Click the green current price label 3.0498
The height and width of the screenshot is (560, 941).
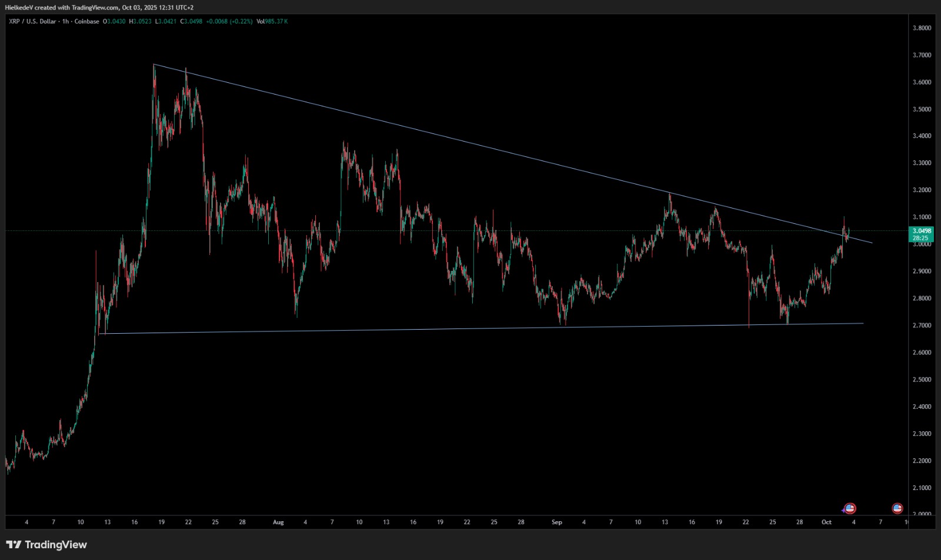(x=921, y=232)
